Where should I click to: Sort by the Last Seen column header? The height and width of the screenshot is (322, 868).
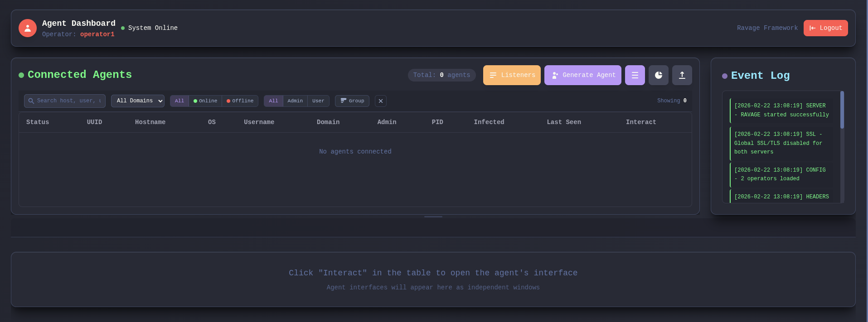coord(564,122)
